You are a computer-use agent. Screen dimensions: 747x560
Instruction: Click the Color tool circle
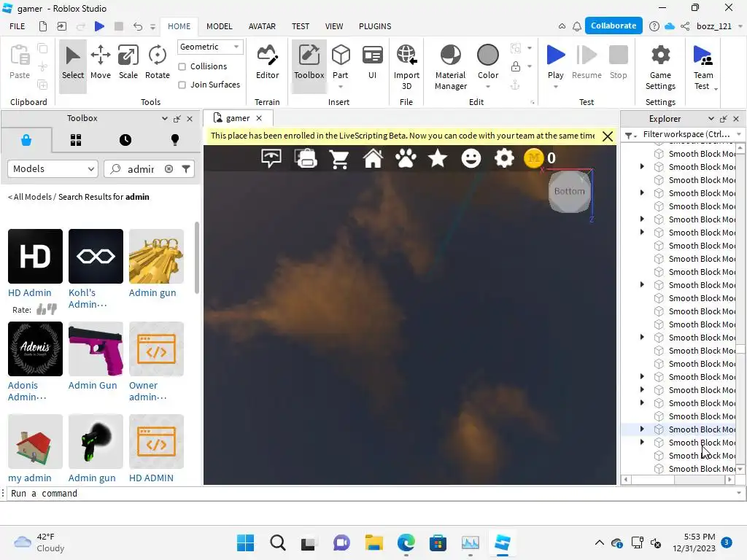pos(488,55)
